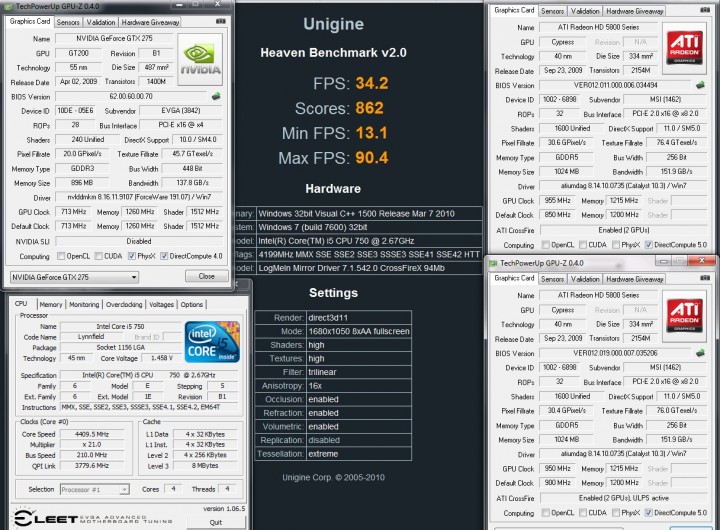Viewport: 720px width, 530px height.
Task: Open the Processor #1 selection dropdown in ELEET
Action: pyautogui.click(x=95, y=490)
